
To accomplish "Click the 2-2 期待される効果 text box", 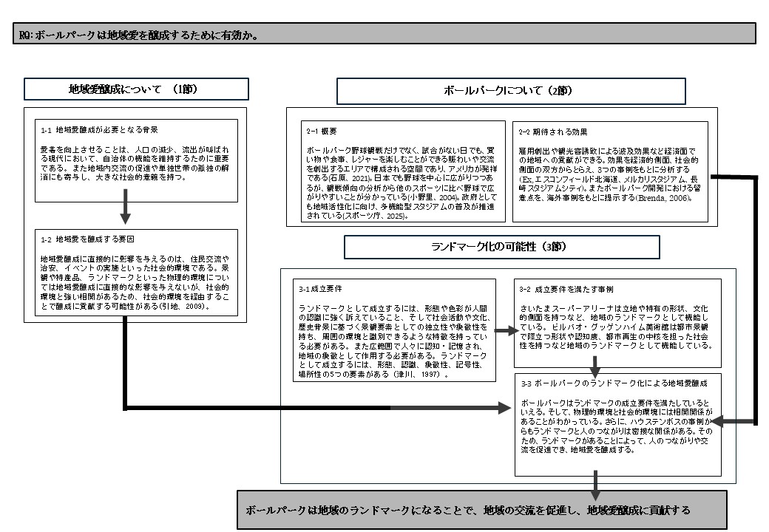I will (x=609, y=171).
